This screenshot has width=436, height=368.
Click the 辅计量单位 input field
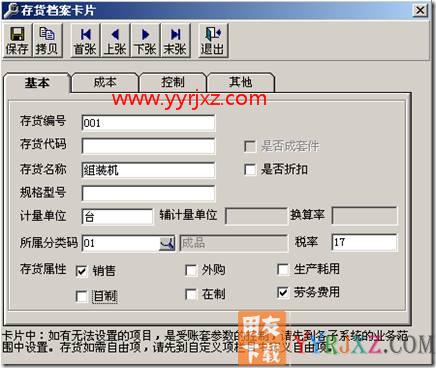click(x=256, y=216)
